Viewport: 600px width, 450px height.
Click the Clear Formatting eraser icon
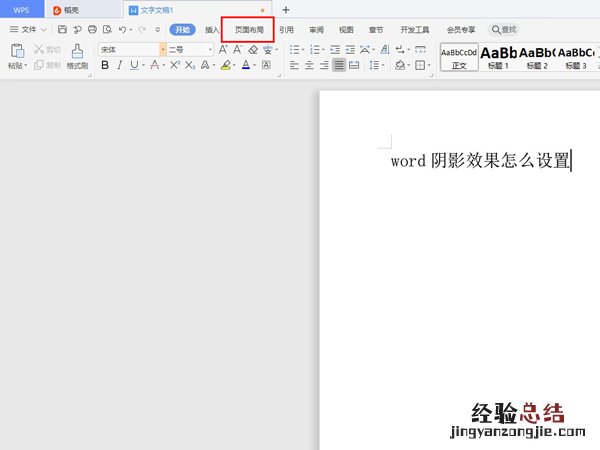click(x=253, y=49)
